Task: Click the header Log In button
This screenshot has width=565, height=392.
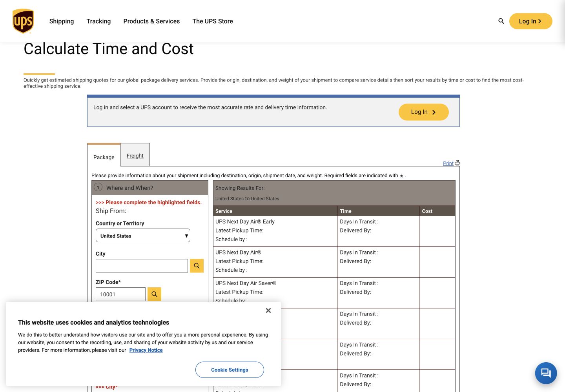Action: tap(530, 21)
